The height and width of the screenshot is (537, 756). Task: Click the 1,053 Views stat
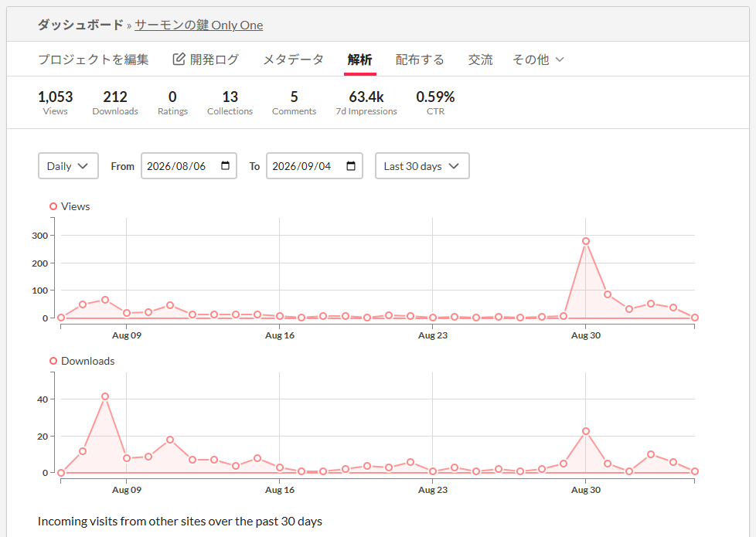(x=56, y=103)
